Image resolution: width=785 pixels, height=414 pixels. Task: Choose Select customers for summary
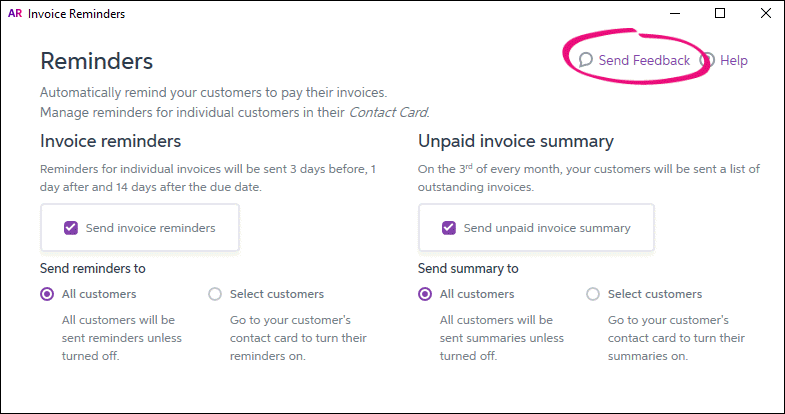coord(593,294)
